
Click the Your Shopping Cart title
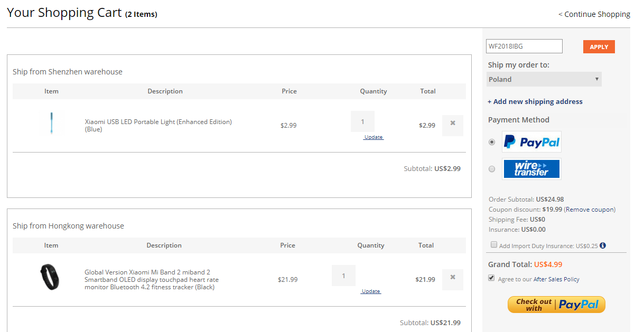click(64, 13)
